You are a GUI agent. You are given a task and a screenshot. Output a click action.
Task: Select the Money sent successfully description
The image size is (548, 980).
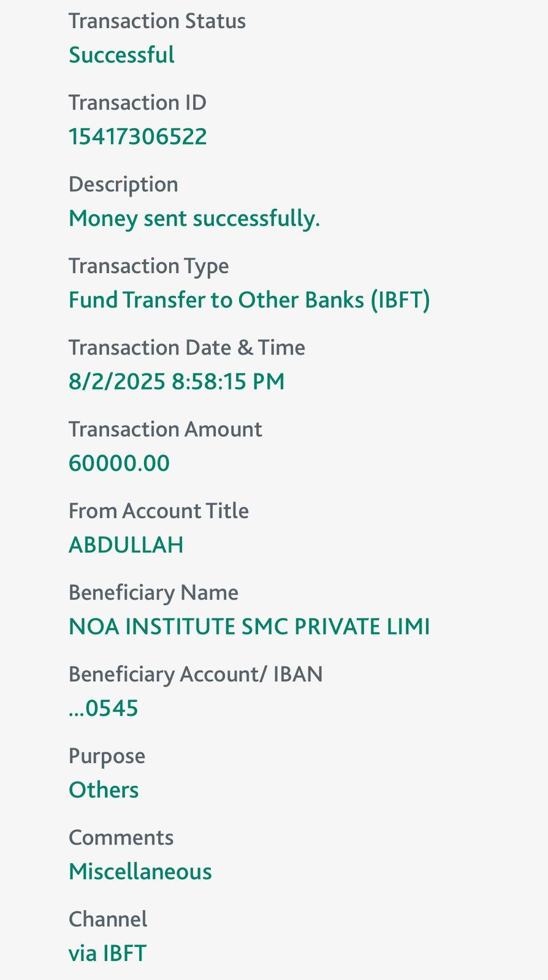194,218
